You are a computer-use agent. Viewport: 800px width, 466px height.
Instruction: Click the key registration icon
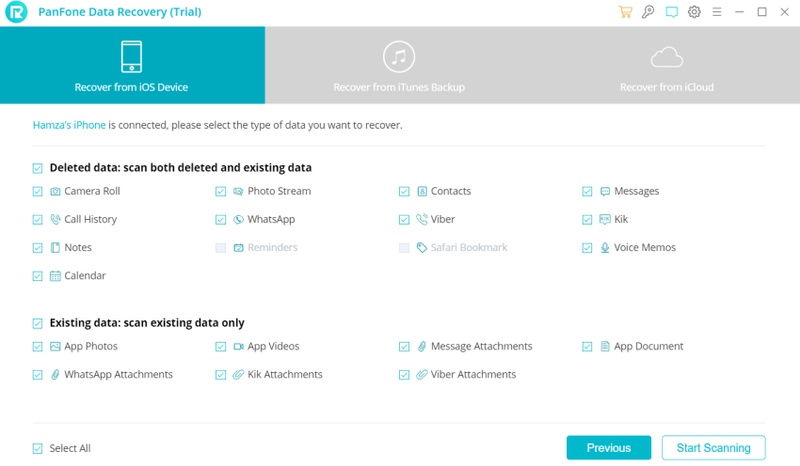click(648, 12)
